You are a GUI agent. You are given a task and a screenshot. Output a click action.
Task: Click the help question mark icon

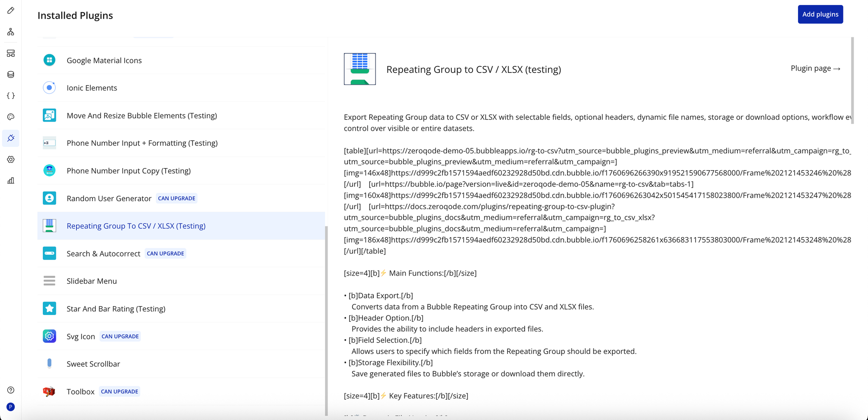pos(11,390)
